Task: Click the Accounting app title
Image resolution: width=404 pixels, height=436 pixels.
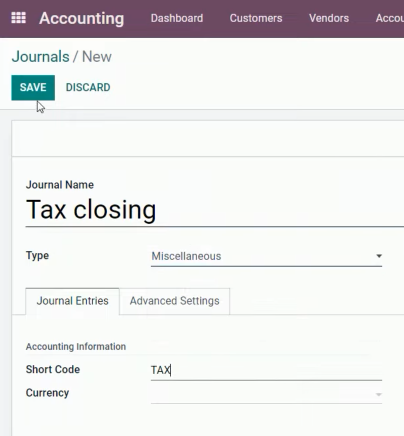Action: (82, 18)
